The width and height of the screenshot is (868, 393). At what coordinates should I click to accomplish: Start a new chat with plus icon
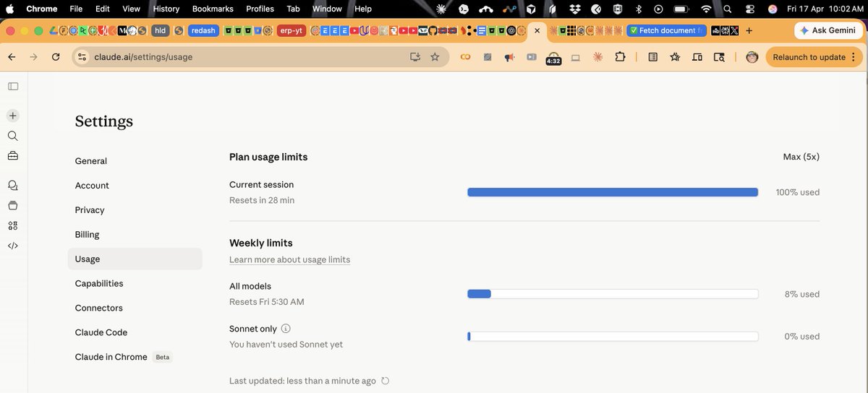tap(13, 116)
